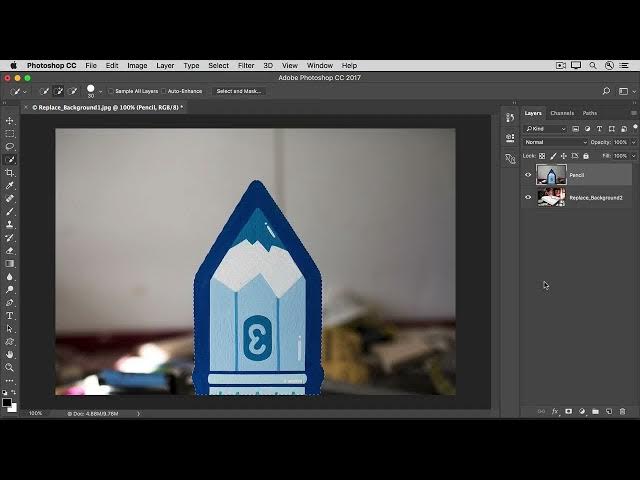The height and width of the screenshot is (480, 640).
Task: Click the Select and Mask button
Action: (x=238, y=91)
